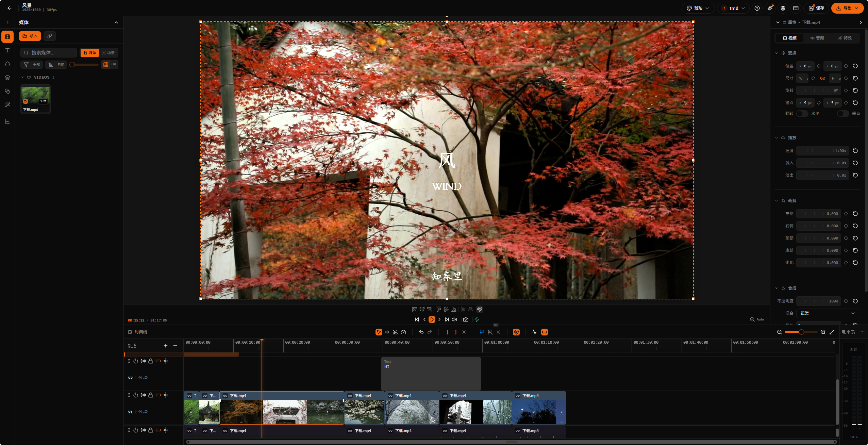Collapse the 播放 playback section
Image resolution: width=868 pixels, height=445 pixels.
click(777, 138)
